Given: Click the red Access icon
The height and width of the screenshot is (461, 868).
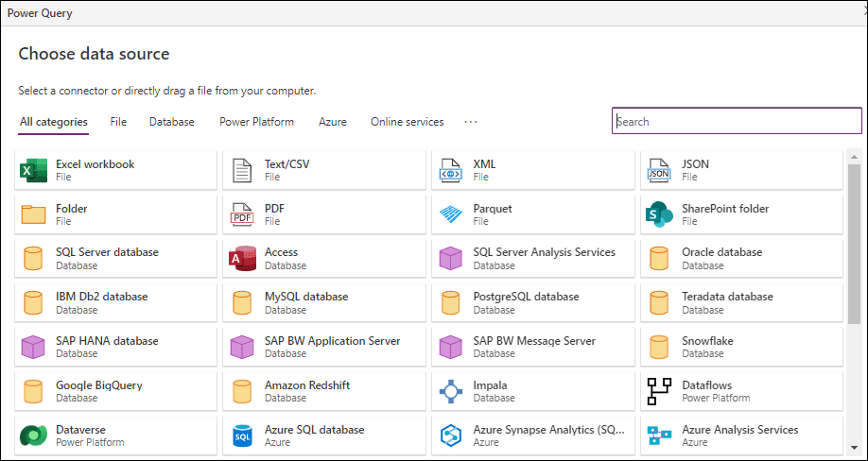Looking at the screenshot, I should click(x=242, y=258).
